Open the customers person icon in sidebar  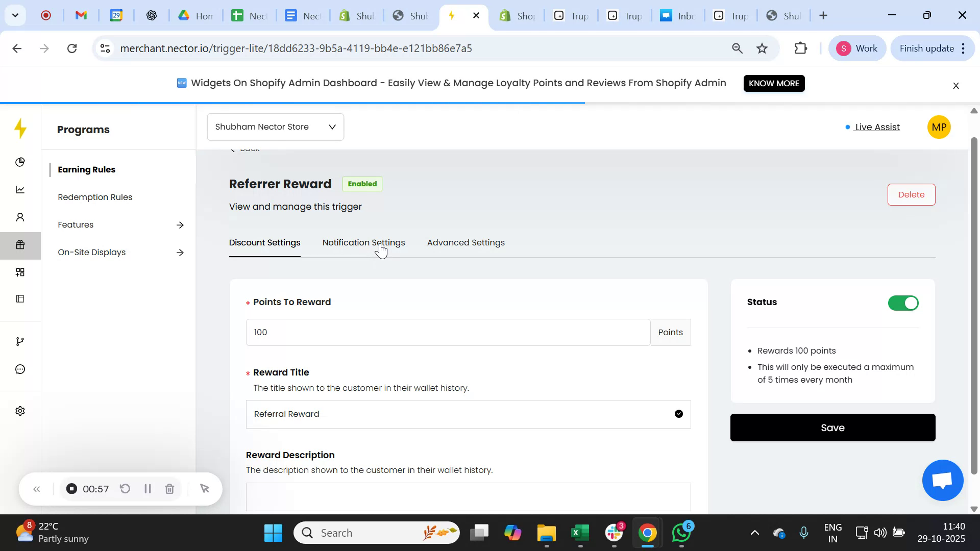(20, 217)
